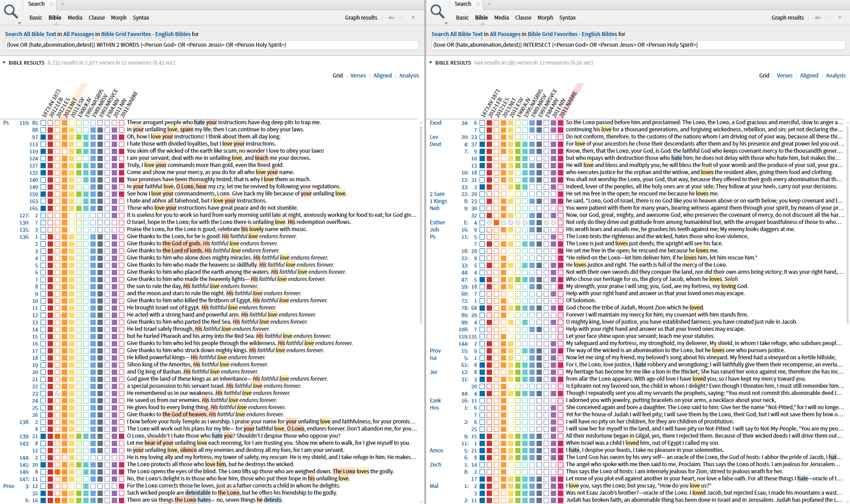Viewport: 850px width, 504px height.
Task: Switch to Morph search in the INTERSECT panel
Action: pyautogui.click(x=545, y=18)
